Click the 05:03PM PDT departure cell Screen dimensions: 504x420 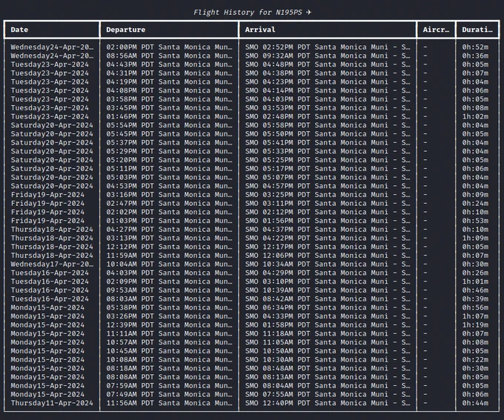[169, 177]
